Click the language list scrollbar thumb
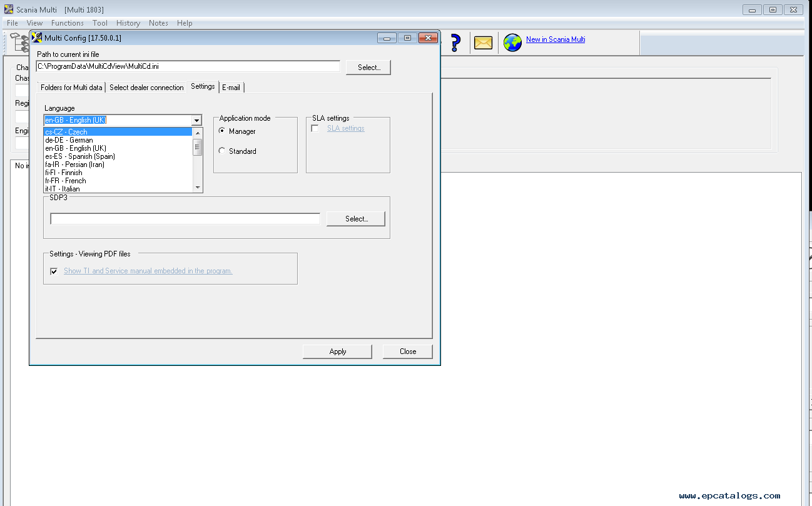This screenshot has height=506, width=812. (198, 148)
